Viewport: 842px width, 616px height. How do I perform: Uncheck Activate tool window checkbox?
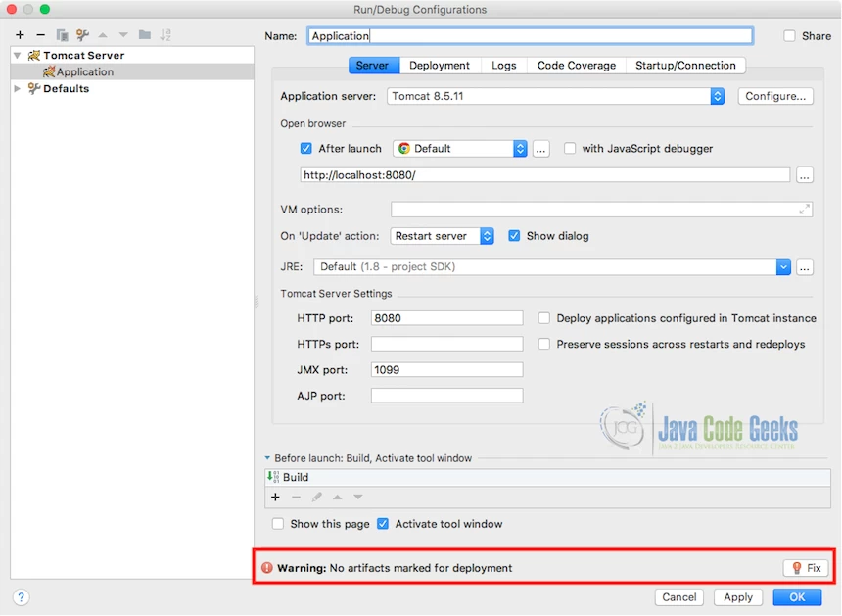pyautogui.click(x=383, y=524)
